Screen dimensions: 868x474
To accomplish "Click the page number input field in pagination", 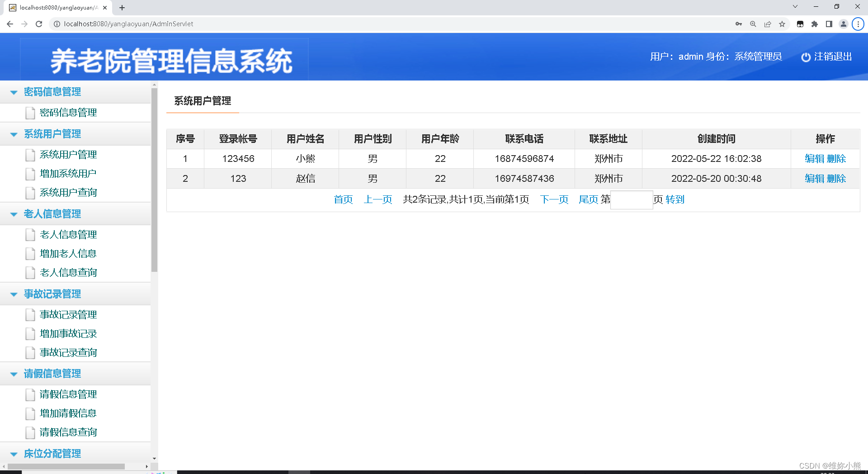I will pos(632,199).
